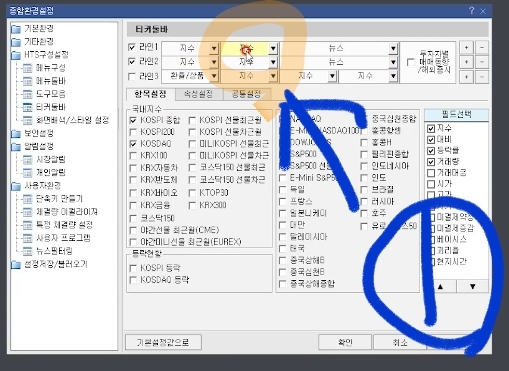Open the third dropdown on 라인3 row
509x371 pixels.
pos(332,77)
